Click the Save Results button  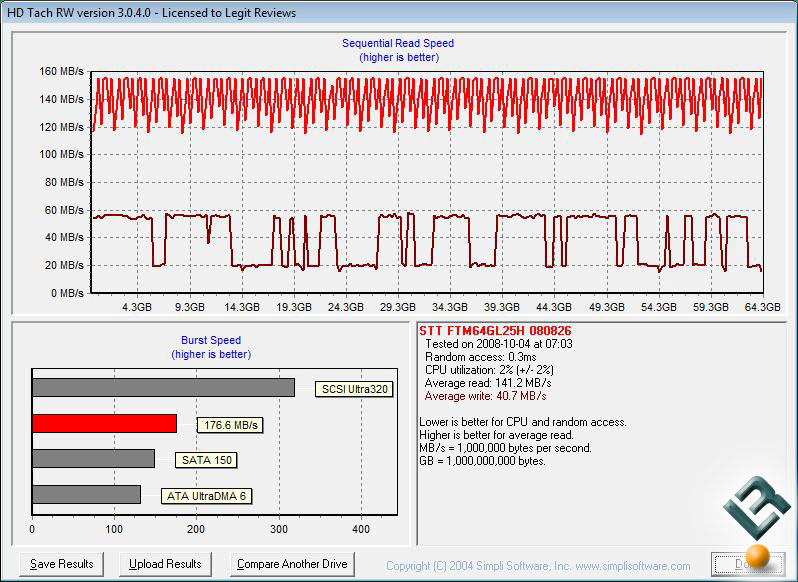pyautogui.click(x=62, y=564)
